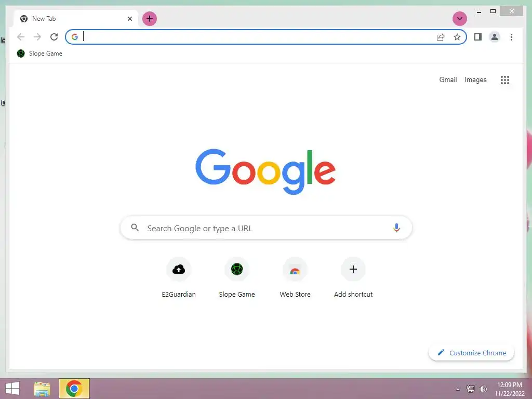
Task: Open the Google apps grid
Action: point(505,79)
